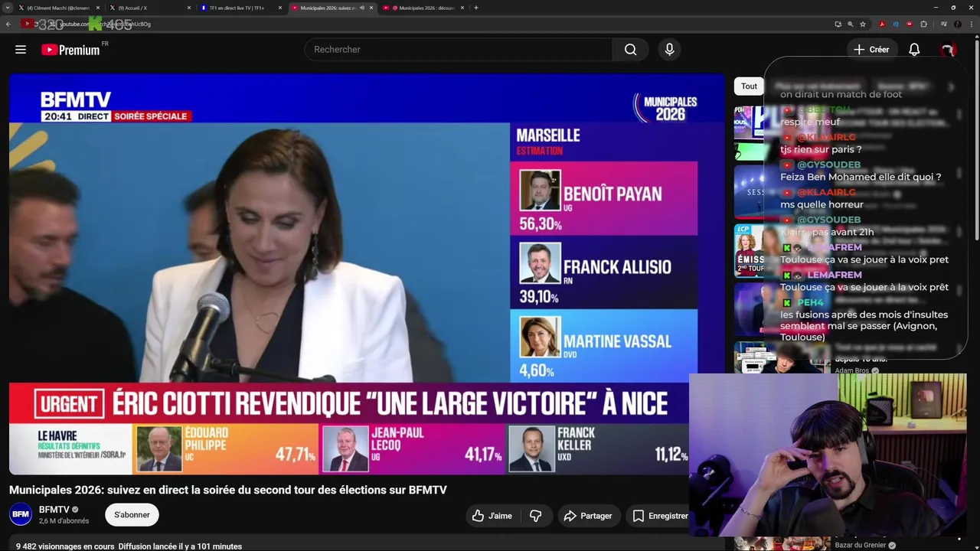The width and height of the screenshot is (980, 551).
Task: Switch to Clément Macchi X tab
Action: (x=57, y=8)
